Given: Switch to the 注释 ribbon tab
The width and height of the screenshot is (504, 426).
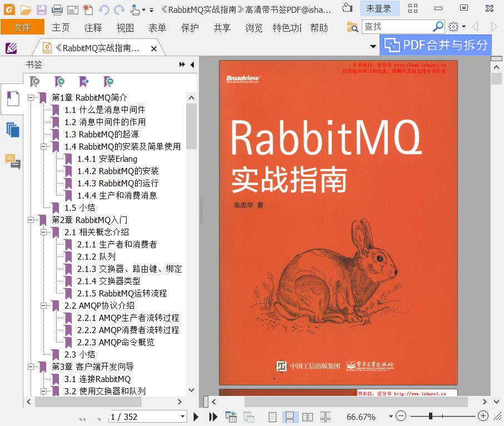Looking at the screenshot, I should pos(93,28).
